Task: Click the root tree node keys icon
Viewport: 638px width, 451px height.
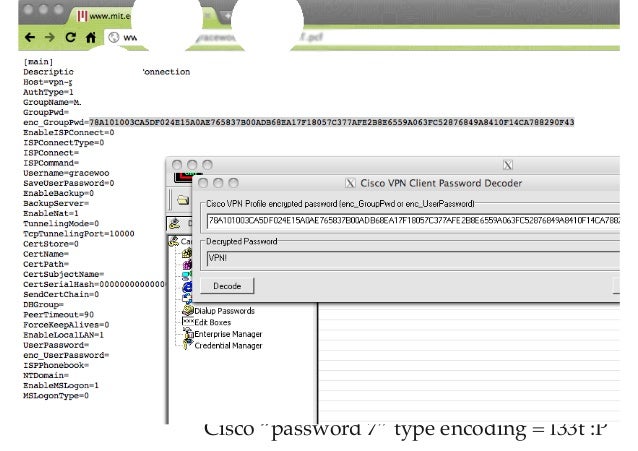Action: tap(174, 241)
